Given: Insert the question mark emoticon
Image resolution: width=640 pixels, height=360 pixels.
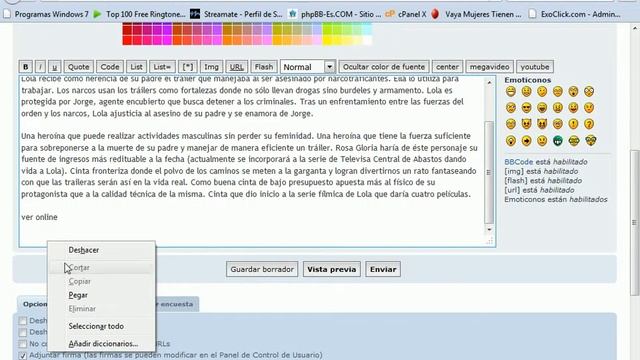Looking at the screenshot, I should click(x=589, y=124).
